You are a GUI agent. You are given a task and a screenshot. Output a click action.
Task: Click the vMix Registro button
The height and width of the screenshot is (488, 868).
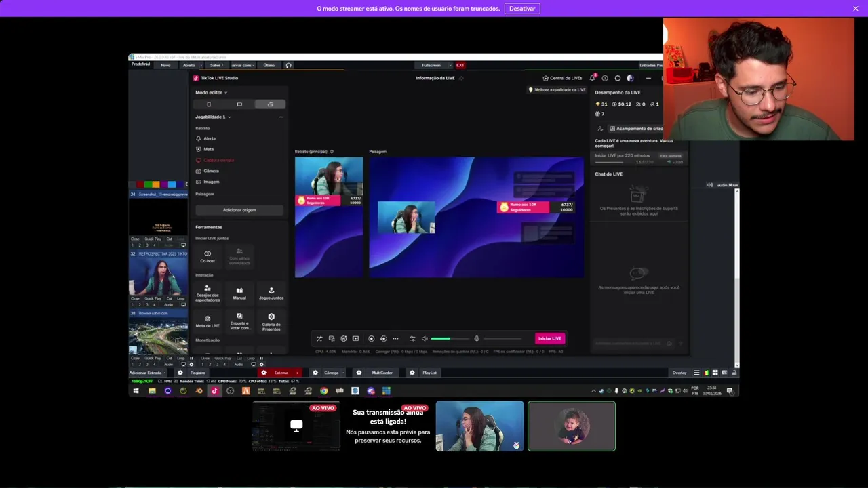click(197, 373)
